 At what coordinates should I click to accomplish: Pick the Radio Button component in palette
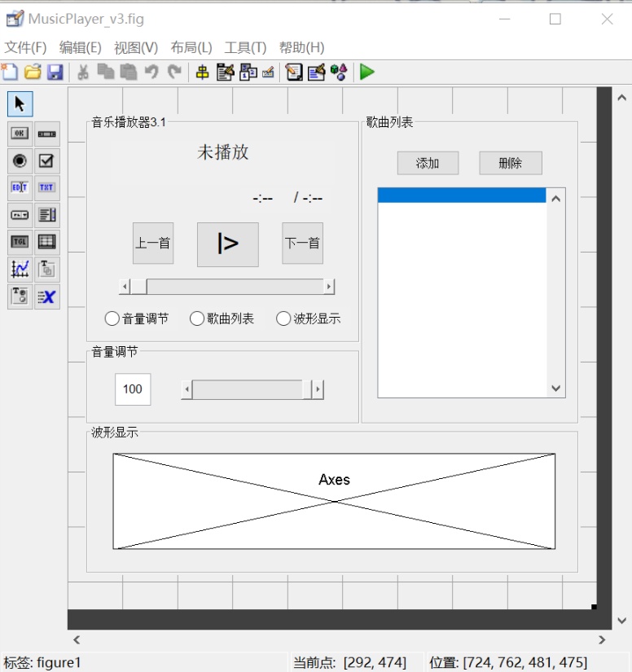[x=20, y=160]
